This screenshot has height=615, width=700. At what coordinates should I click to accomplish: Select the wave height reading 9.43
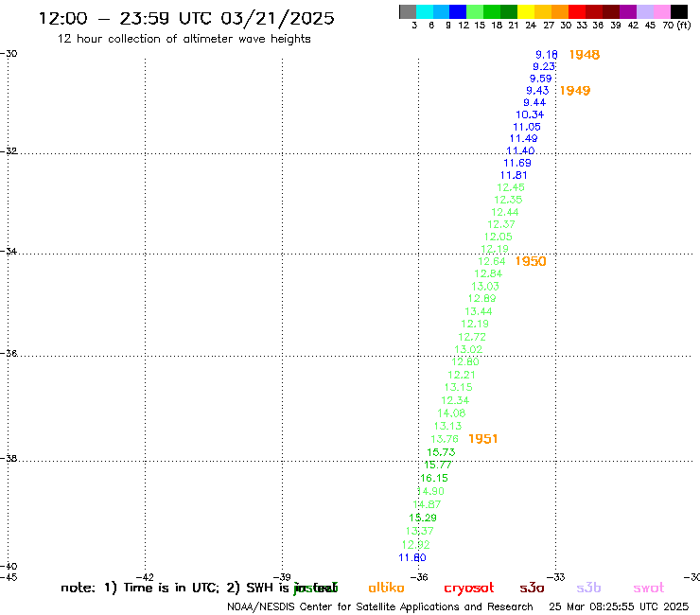point(537,91)
